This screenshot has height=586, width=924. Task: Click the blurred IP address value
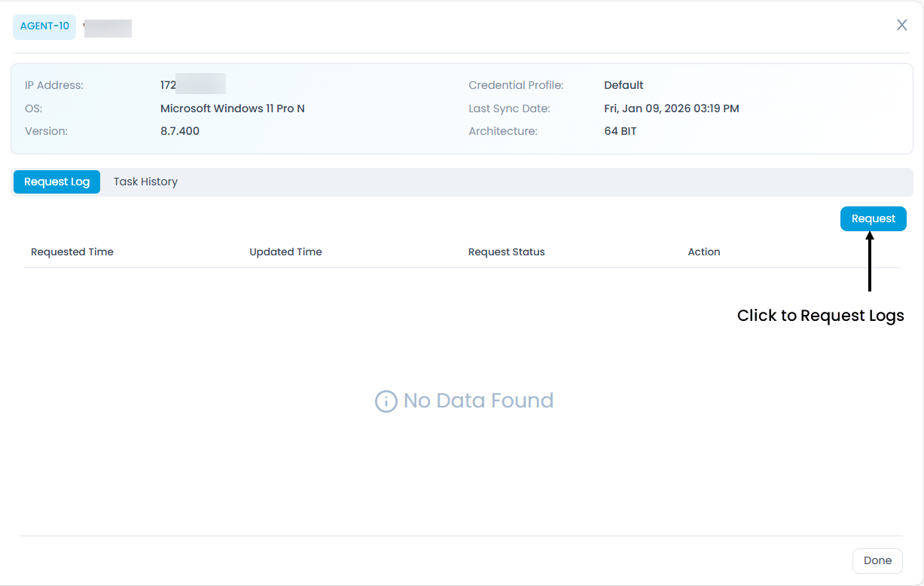point(193,85)
